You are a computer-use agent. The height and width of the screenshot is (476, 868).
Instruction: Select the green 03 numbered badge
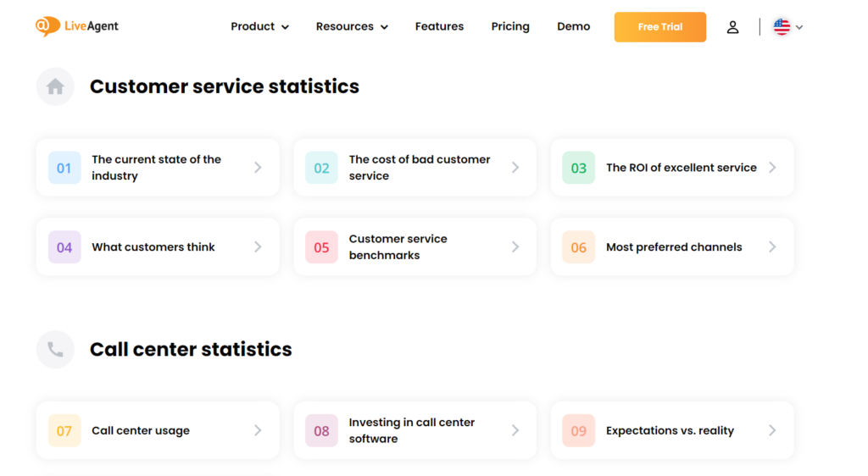(x=578, y=168)
